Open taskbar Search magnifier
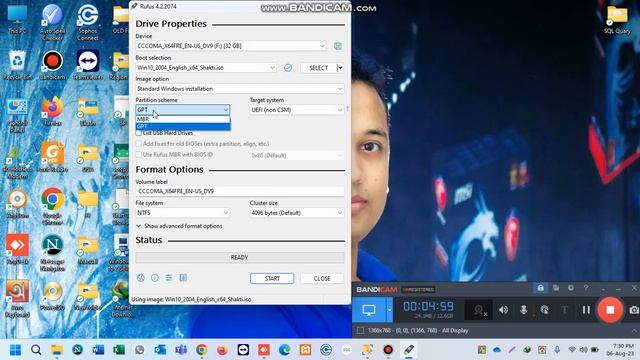The height and width of the screenshot is (360, 640). pyautogui.click(x=36, y=350)
